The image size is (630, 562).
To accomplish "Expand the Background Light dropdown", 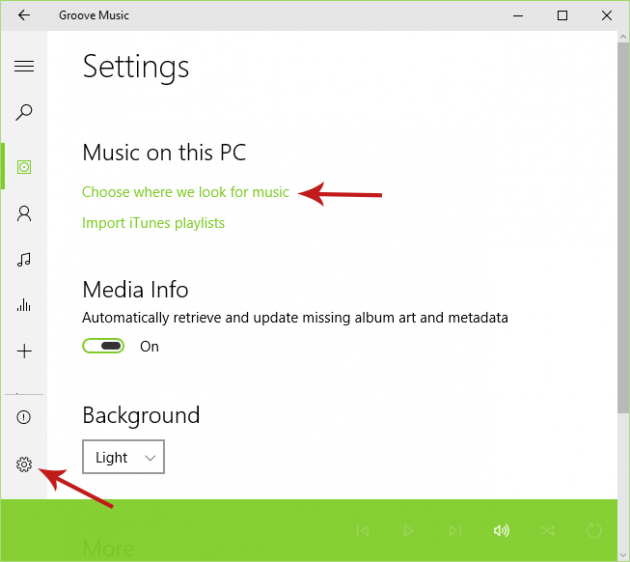I will tap(123, 457).
